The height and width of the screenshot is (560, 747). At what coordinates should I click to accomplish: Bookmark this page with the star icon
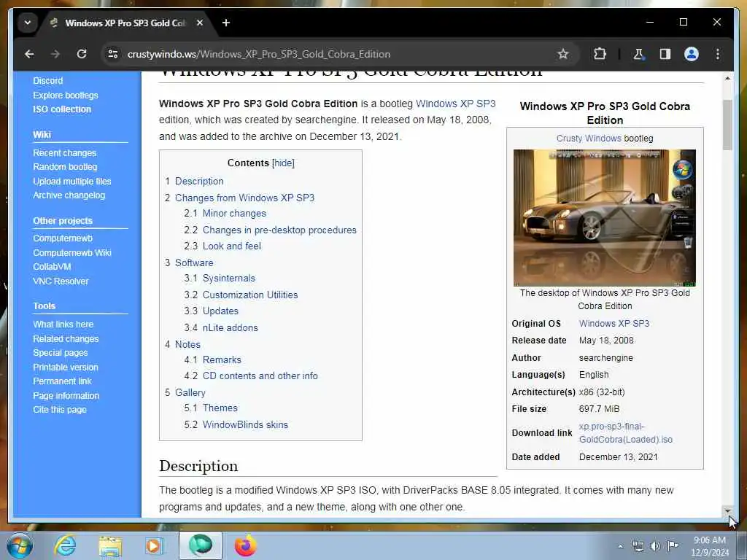click(x=563, y=54)
